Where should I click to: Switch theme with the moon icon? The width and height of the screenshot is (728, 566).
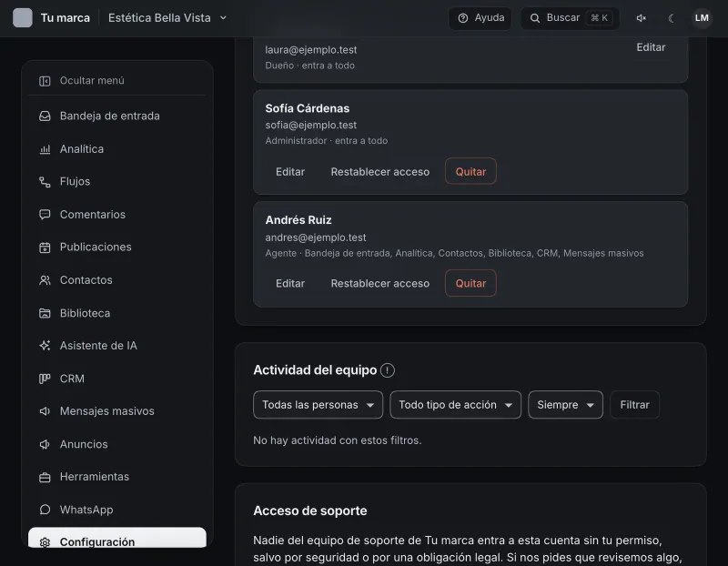671,18
